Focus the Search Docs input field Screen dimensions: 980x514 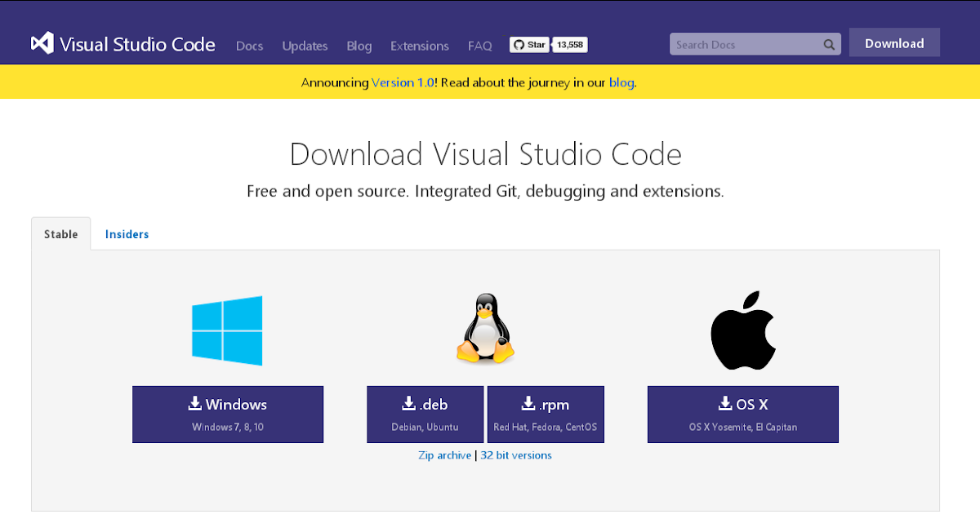coord(755,44)
